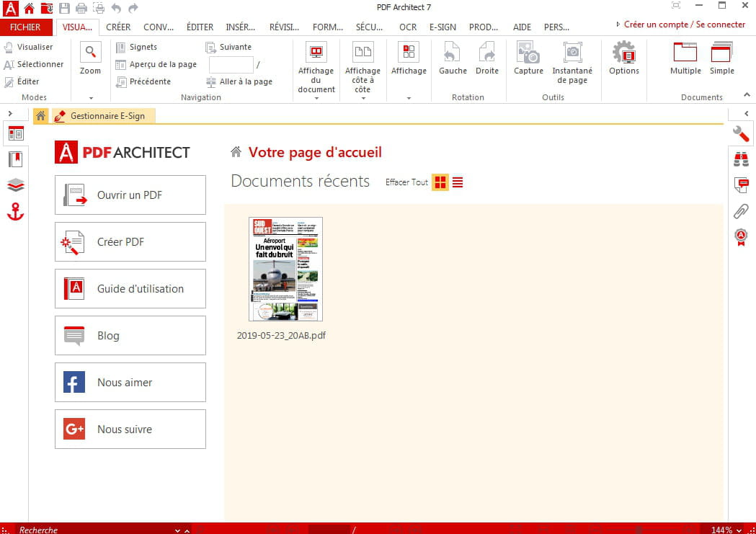756x534 pixels.
Task: Click Effacer Tout to clear recent documents
Action: coord(406,182)
